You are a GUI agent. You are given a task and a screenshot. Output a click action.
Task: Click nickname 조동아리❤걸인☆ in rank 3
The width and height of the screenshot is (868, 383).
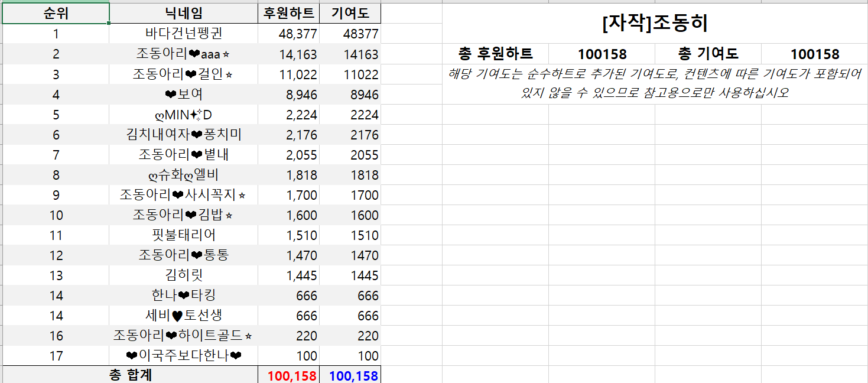click(181, 74)
